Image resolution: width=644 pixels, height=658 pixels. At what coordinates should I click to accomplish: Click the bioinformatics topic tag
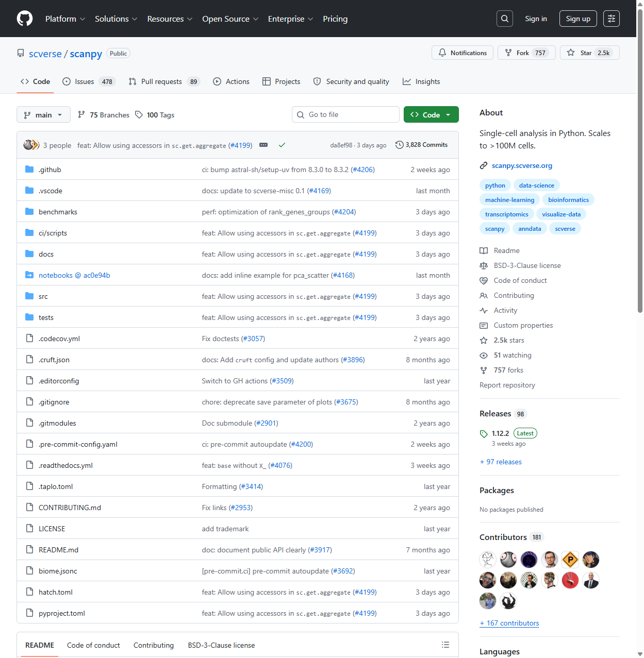click(x=568, y=200)
